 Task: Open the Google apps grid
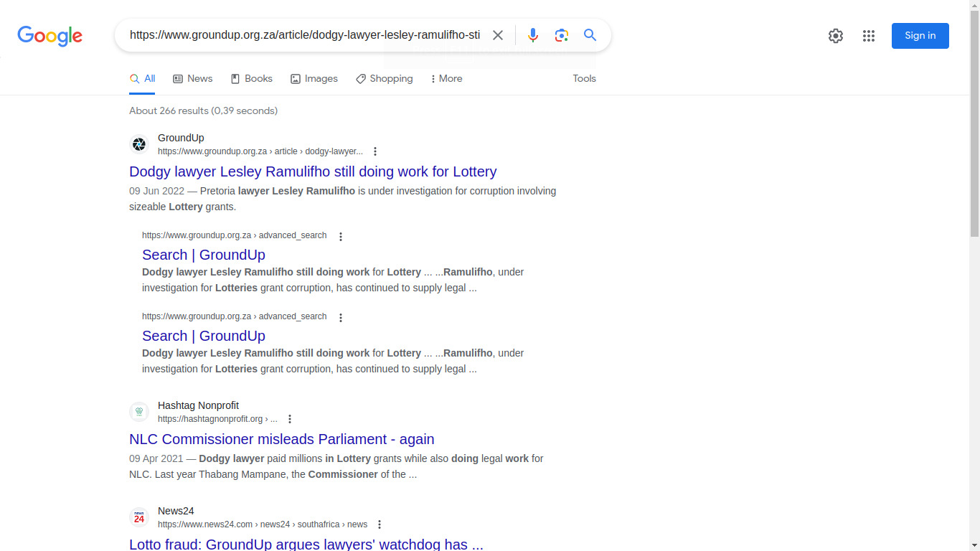point(868,36)
